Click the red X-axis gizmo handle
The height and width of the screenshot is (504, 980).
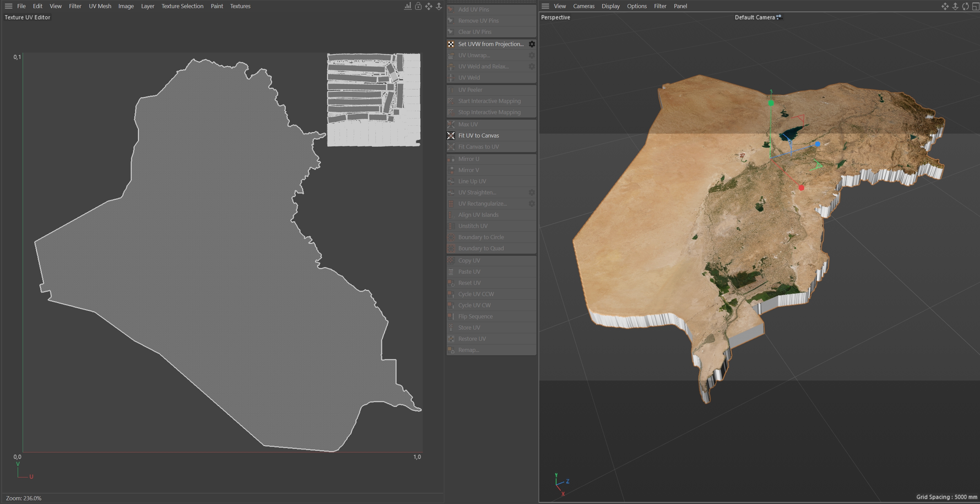click(x=801, y=188)
